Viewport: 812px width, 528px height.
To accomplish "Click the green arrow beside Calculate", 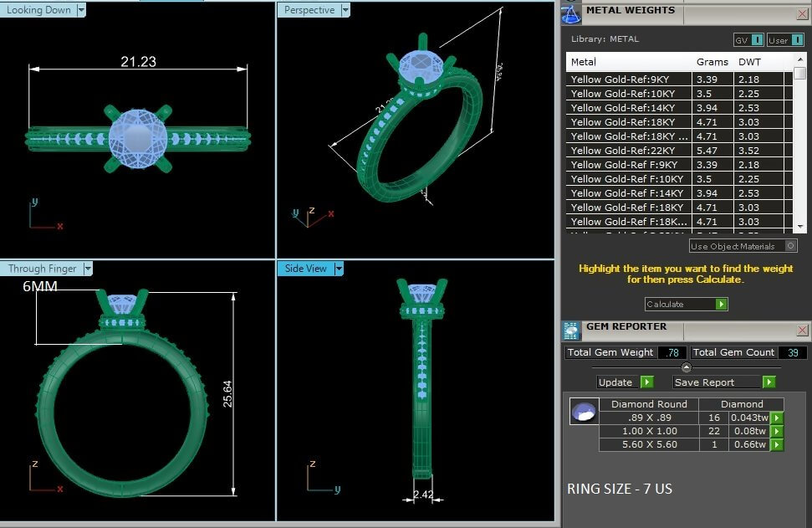I will click(721, 304).
